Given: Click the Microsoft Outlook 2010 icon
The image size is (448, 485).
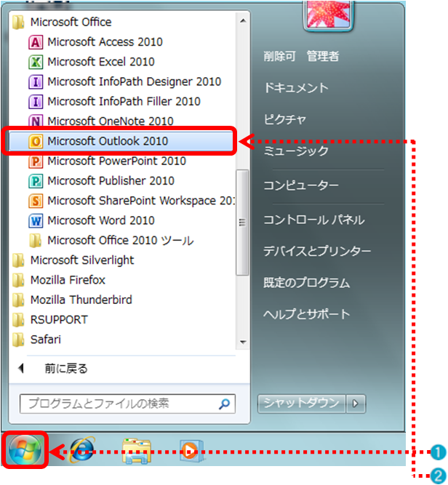Looking at the screenshot, I should tap(36, 141).
